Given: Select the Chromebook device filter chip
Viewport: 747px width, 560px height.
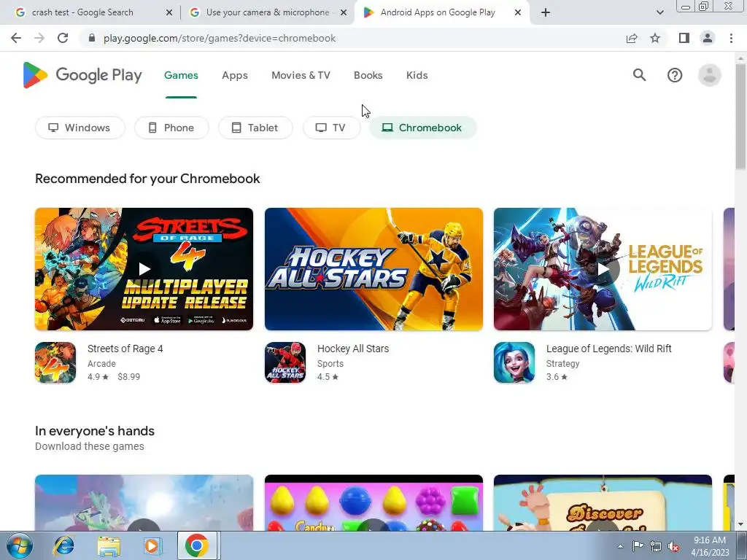Looking at the screenshot, I should (423, 128).
